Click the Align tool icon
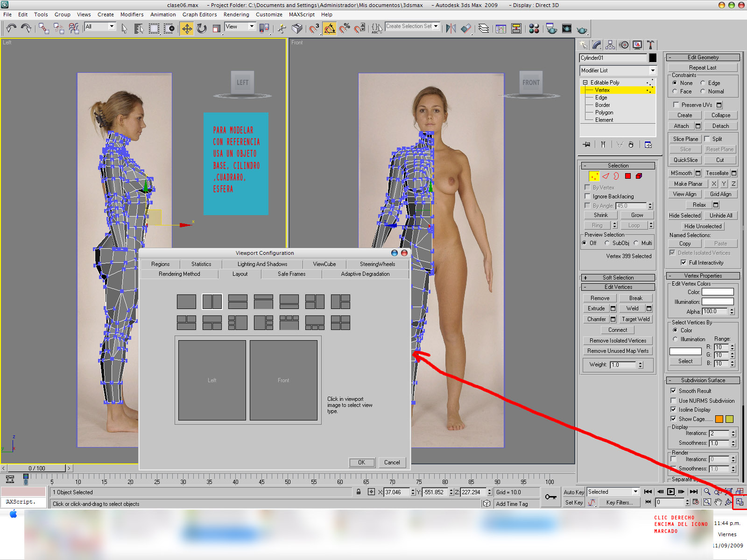The height and width of the screenshot is (560, 747). click(466, 28)
